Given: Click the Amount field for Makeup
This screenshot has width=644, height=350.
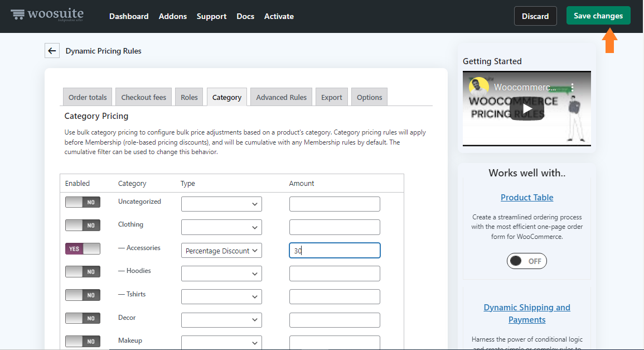Looking at the screenshot, I should (335, 343).
